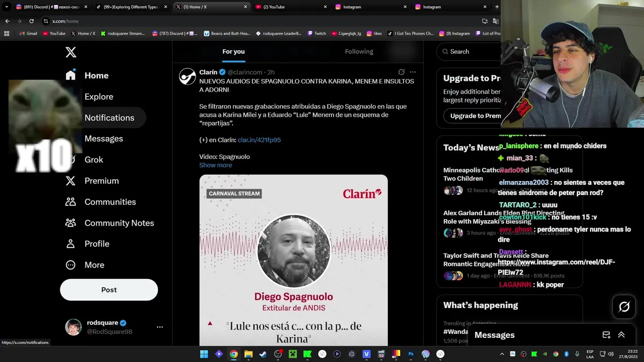Open the Windows Start menu
Viewport: 644px width, 362px height.
[204, 354]
